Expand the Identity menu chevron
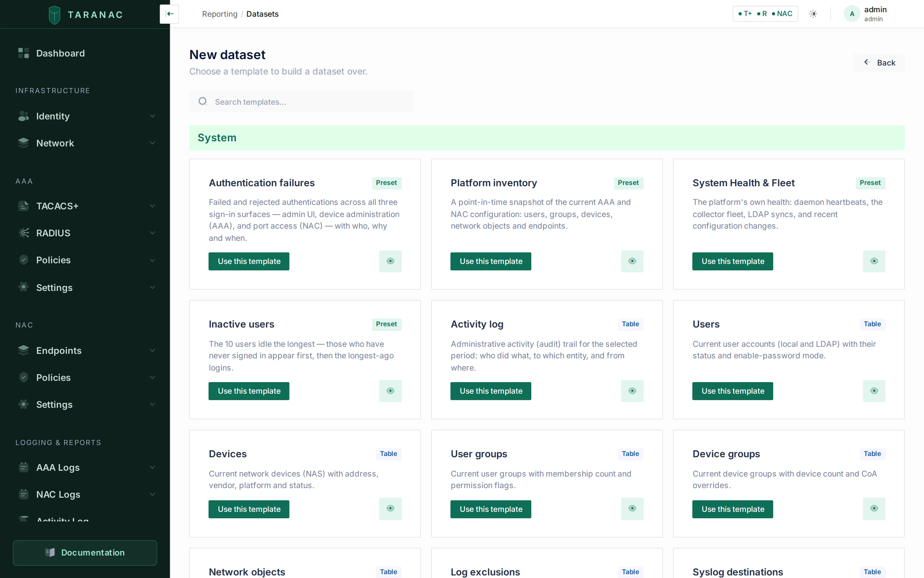This screenshot has width=924, height=578. pyautogui.click(x=152, y=116)
